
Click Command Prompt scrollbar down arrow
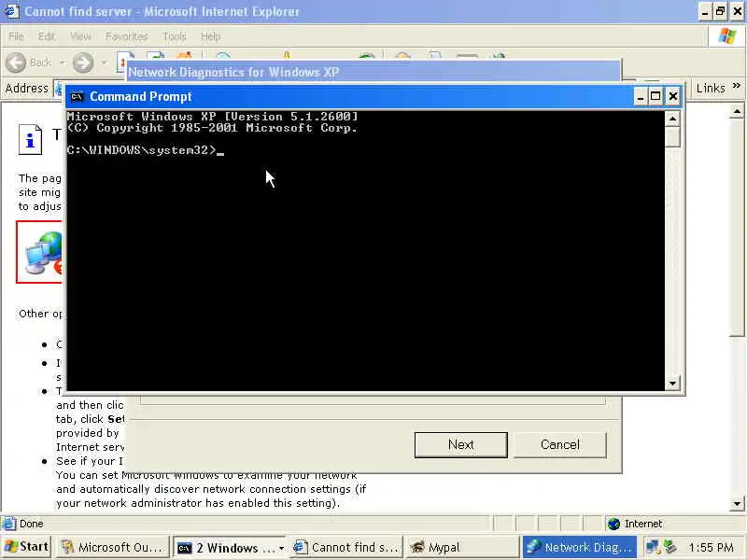[x=672, y=384]
